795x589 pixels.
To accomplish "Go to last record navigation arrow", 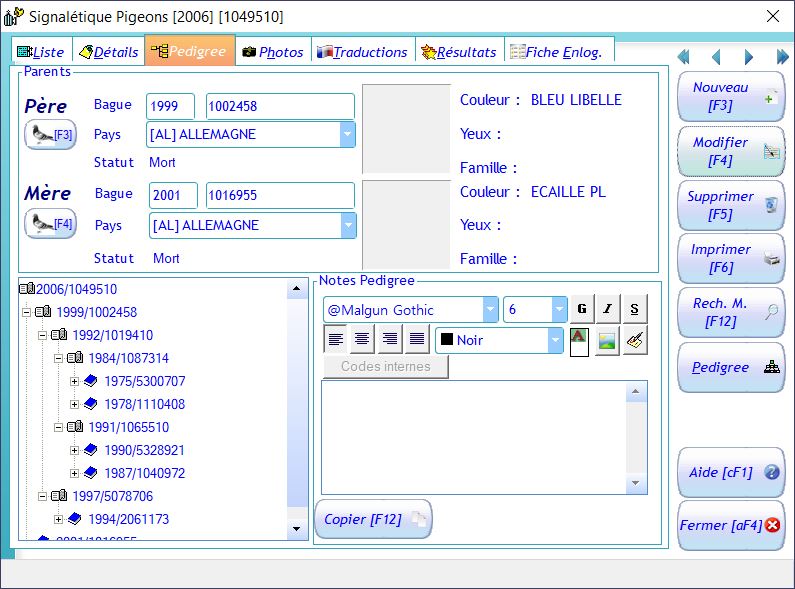I will click(782, 57).
